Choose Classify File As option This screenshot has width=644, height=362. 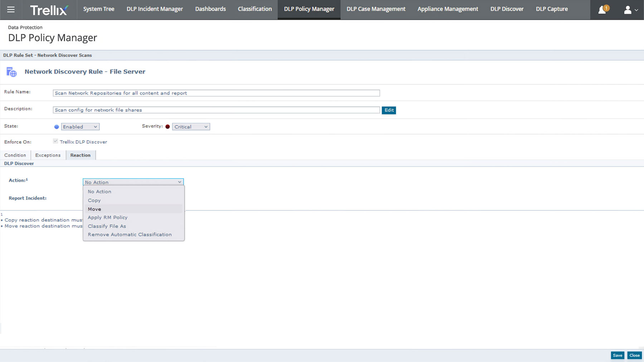(107, 226)
